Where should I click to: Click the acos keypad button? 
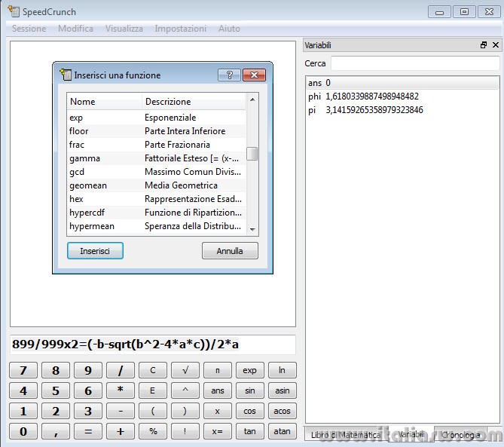[x=283, y=411]
